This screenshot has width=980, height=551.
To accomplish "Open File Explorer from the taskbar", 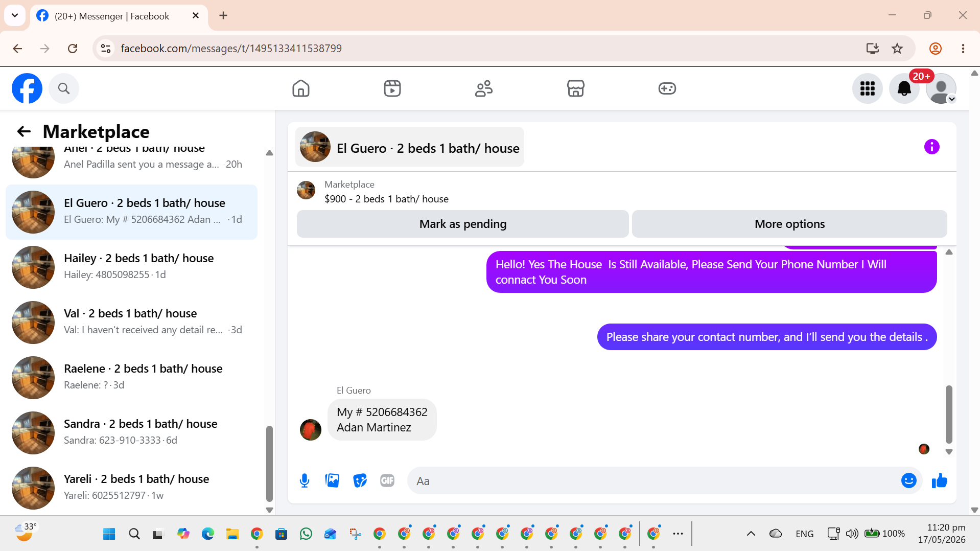I will coord(232,534).
